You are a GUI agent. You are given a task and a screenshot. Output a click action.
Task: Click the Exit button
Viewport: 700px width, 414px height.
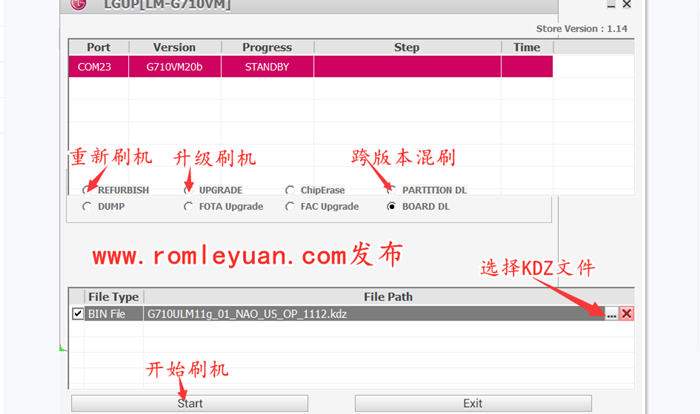coord(473,403)
